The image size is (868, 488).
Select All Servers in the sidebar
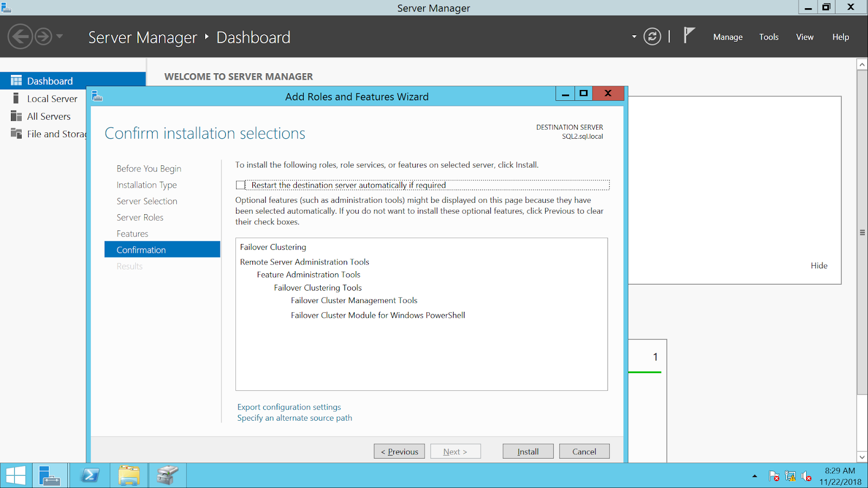pyautogui.click(x=48, y=116)
